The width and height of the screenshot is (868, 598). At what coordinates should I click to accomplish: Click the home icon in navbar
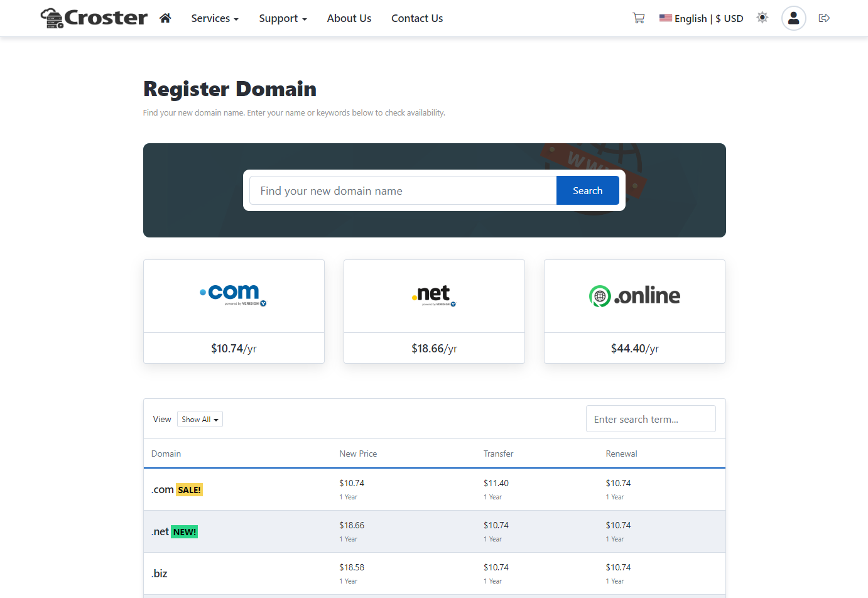pyautogui.click(x=165, y=18)
